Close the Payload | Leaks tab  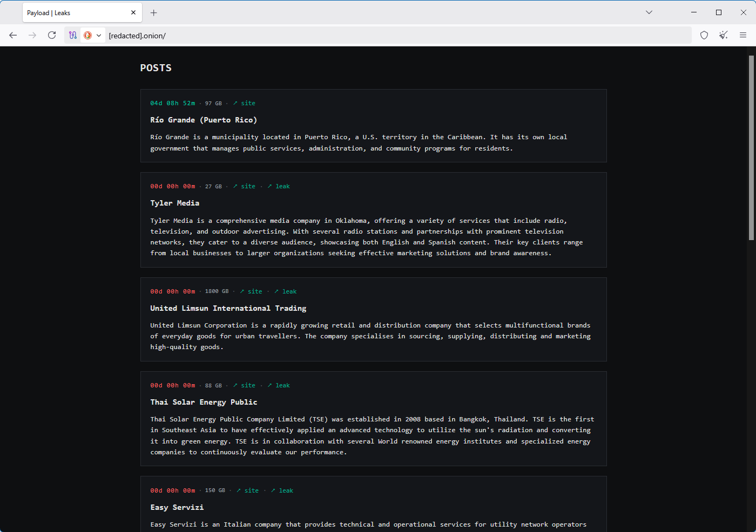(133, 13)
